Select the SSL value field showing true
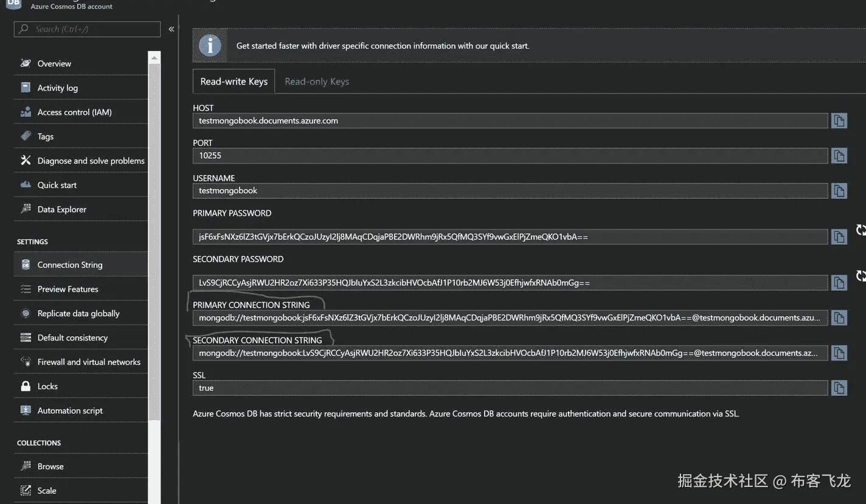 click(510, 387)
